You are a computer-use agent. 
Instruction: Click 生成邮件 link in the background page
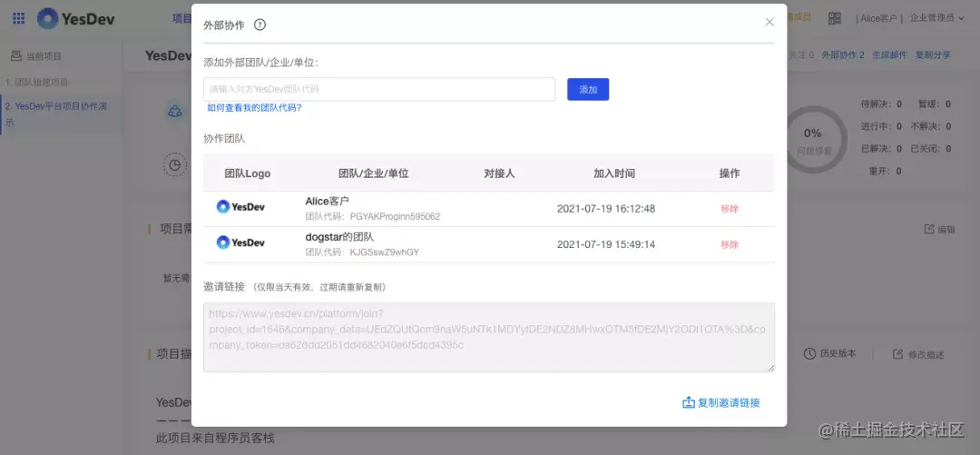[x=889, y=55]
